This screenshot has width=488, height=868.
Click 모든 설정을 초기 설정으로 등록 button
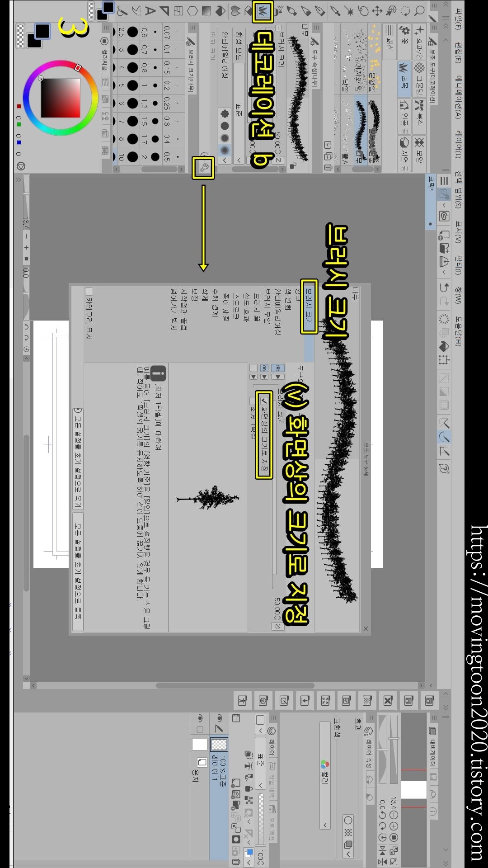coord(78,572)
